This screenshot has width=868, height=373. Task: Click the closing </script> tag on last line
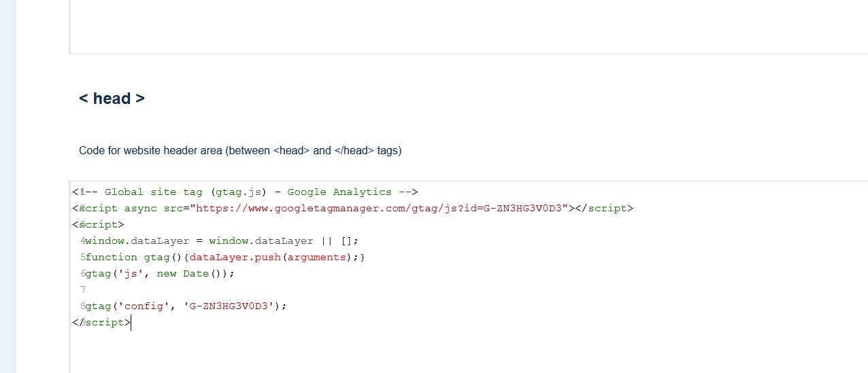coord(101,323)
